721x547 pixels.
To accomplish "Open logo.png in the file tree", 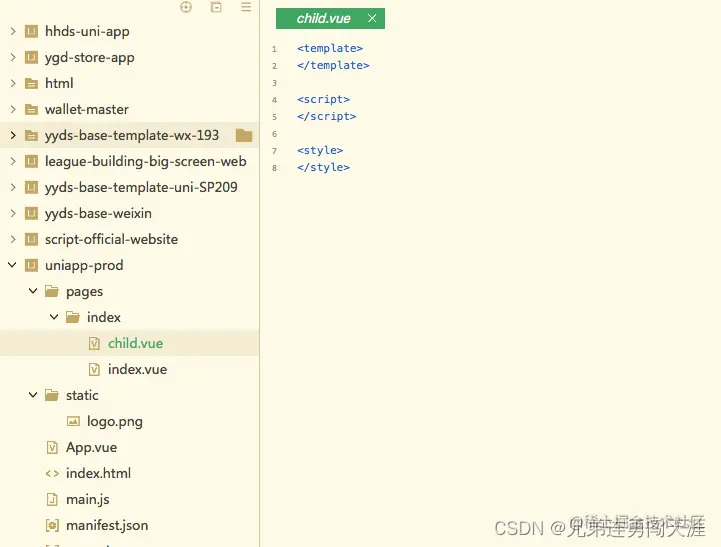I will (114, 422).
